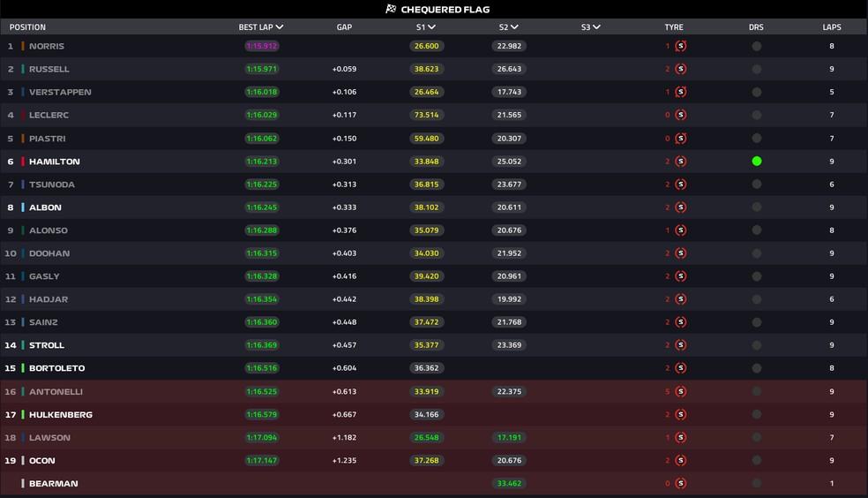Click Russell's best lap 1:15.971
This screenshot has width=868, height=498.
262,69
